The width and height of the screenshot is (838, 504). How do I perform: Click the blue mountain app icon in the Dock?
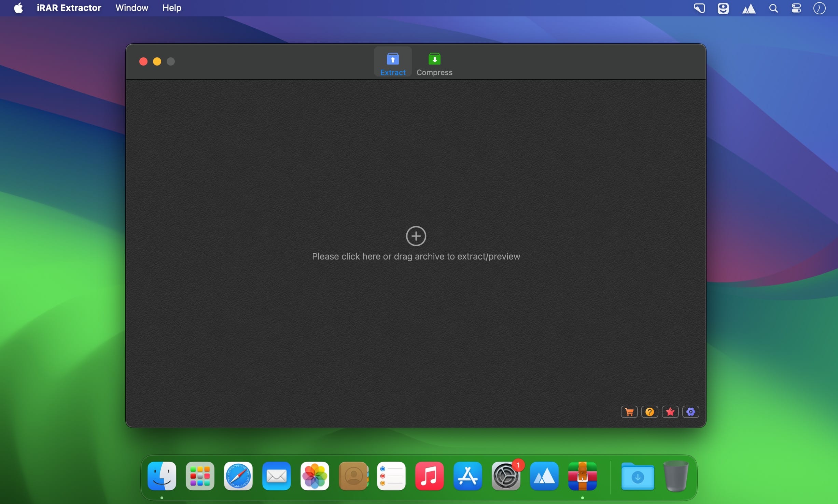(x=544, y=476)
